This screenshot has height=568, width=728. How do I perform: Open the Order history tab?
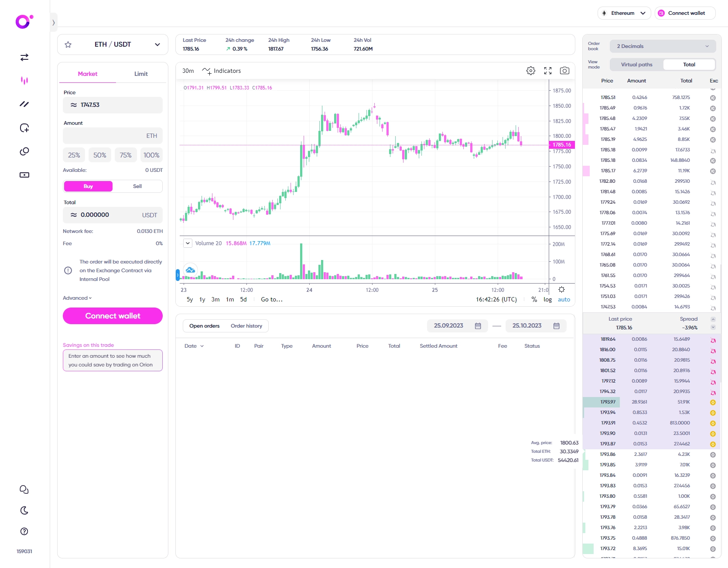point(246,326)
